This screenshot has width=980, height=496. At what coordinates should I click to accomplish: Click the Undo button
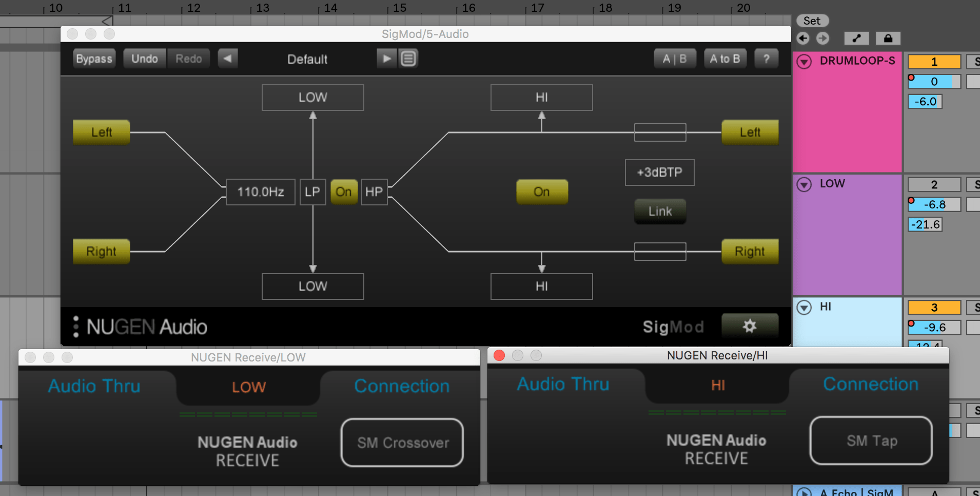(145, 59)
